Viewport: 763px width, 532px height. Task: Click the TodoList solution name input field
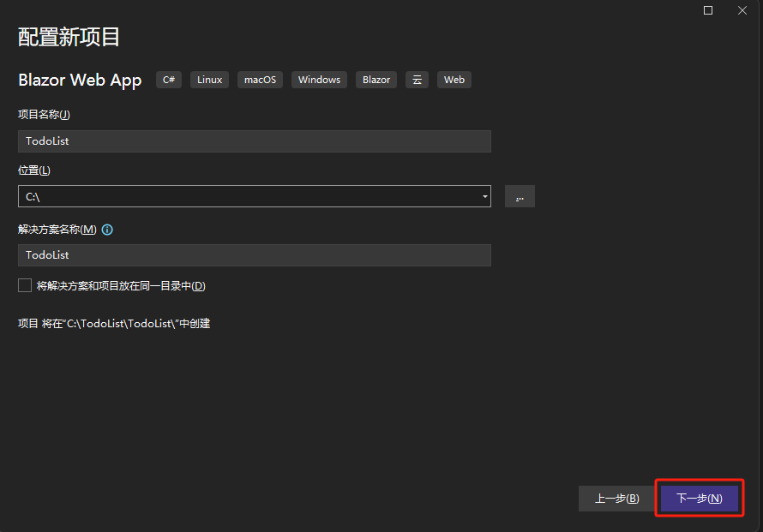254,254
